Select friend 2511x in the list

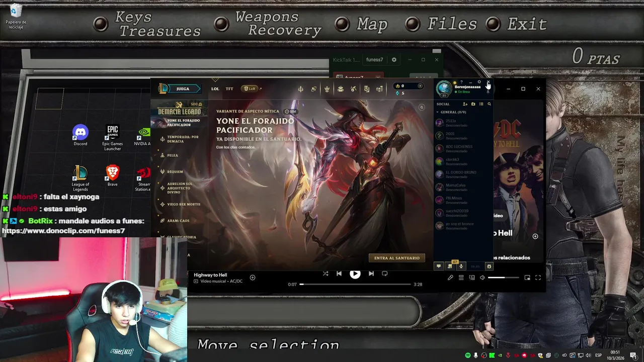[463, 123]
